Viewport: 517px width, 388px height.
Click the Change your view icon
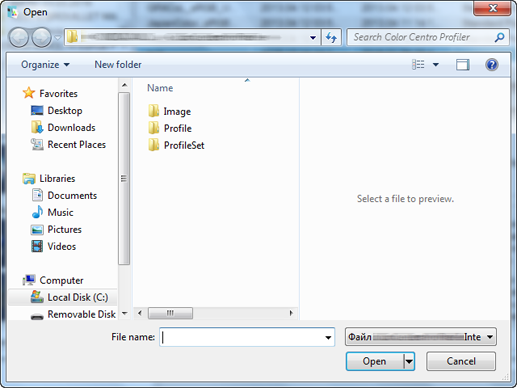coord(418,64)
